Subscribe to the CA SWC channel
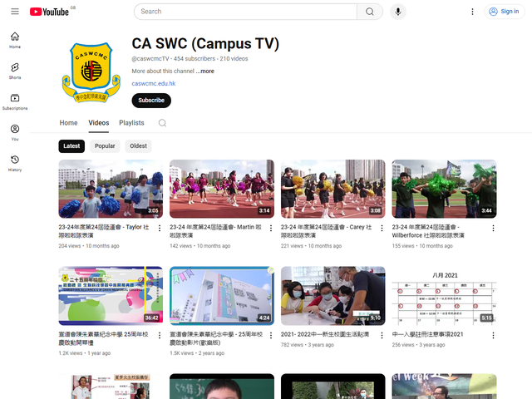 151,101
